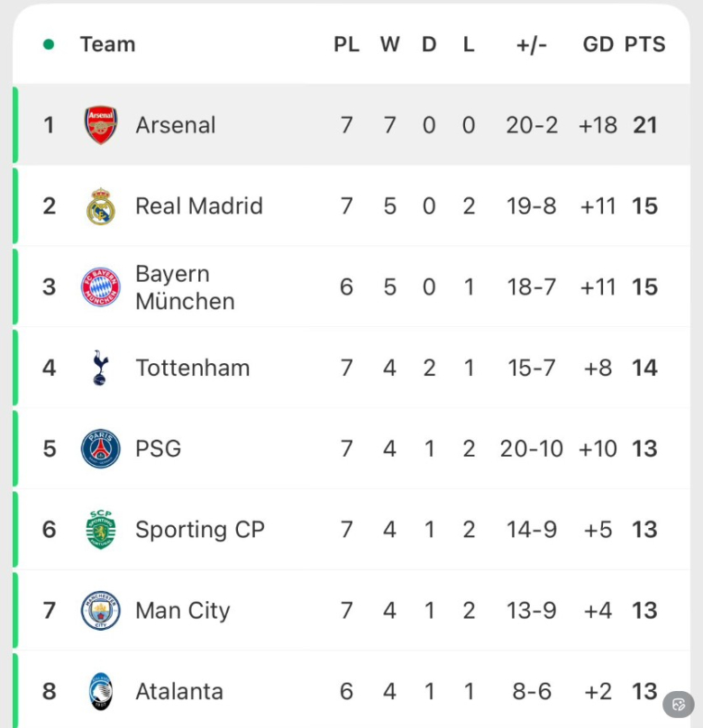Open the Real Madrid team link
This screenshot has width=703, height=728.
199,206
